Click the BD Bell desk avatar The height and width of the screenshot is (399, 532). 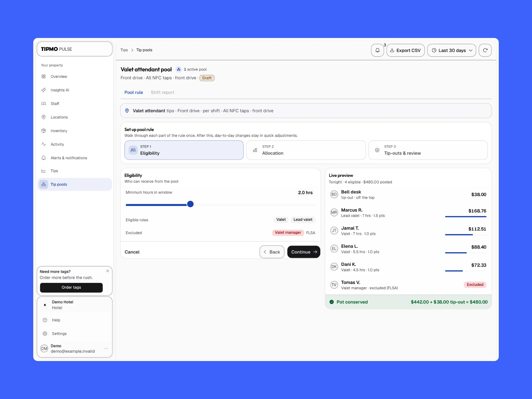(334, 195)
